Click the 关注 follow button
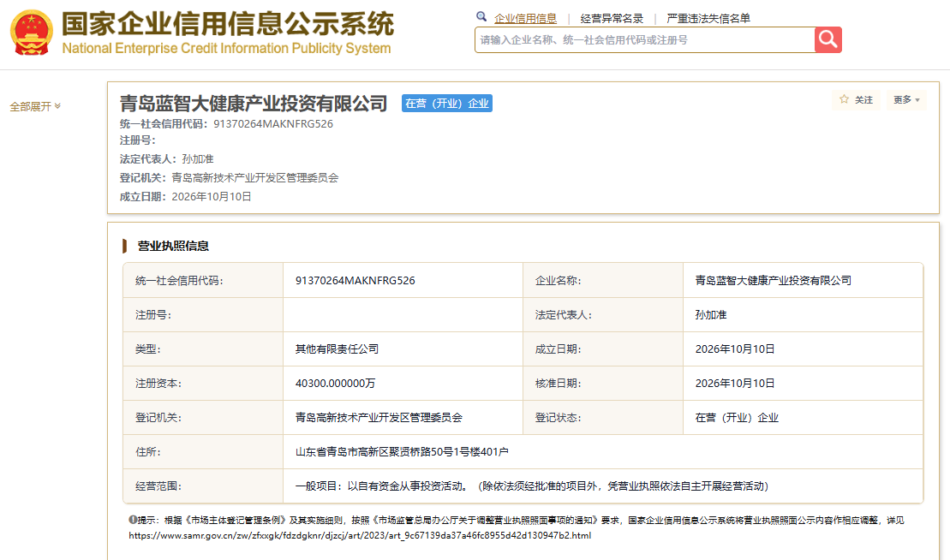The image size is (950, 560). click(856, 100)
